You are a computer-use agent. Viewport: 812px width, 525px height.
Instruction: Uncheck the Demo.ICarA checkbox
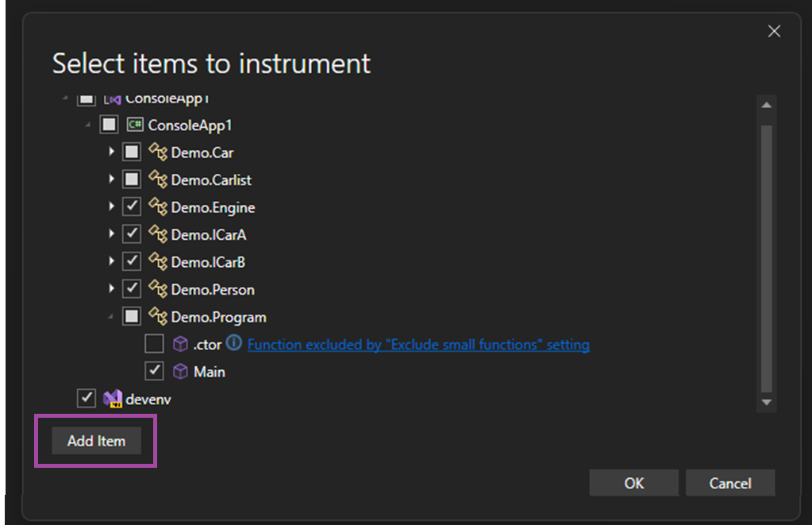click(x=132, y=234)
